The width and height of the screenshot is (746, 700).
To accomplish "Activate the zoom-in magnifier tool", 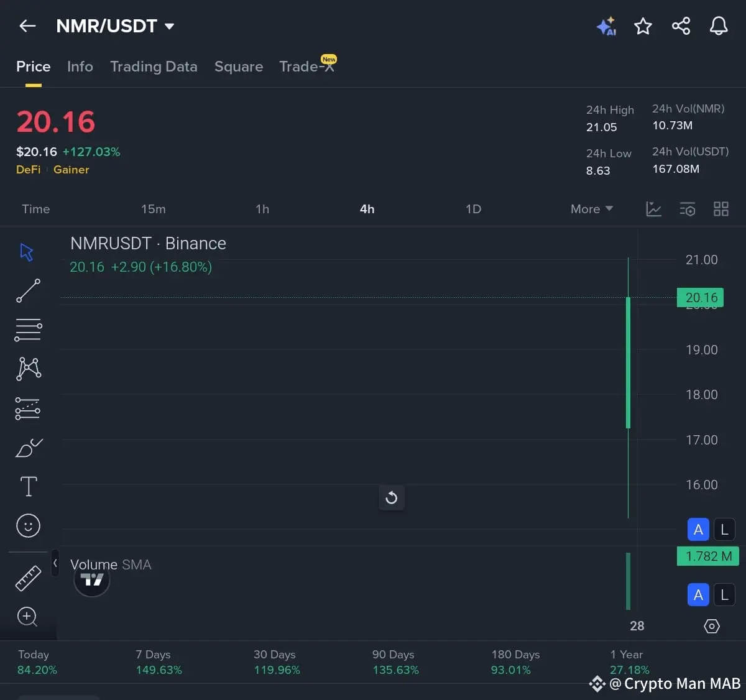I will [27, 617].
